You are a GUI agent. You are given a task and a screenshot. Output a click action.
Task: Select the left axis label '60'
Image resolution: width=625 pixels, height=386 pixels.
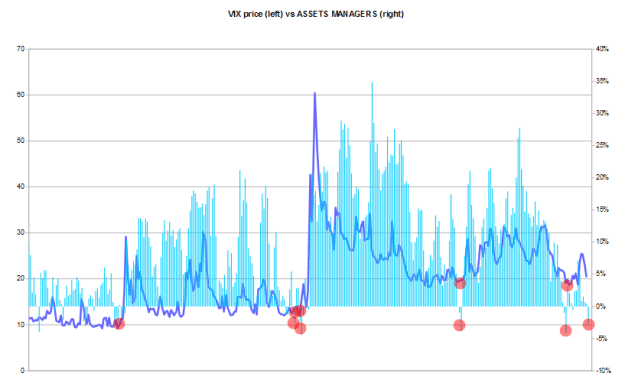point(20,95)
